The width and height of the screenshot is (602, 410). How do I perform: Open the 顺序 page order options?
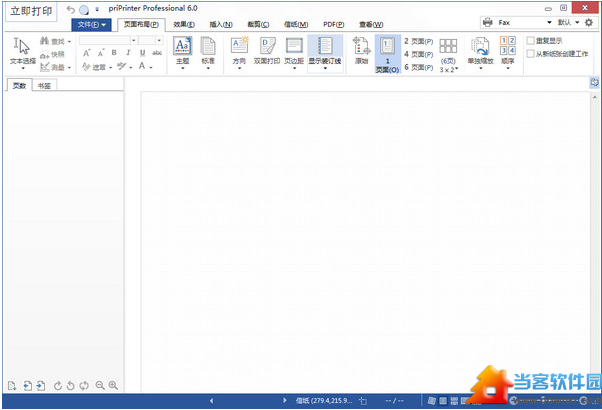coord(508,53)
